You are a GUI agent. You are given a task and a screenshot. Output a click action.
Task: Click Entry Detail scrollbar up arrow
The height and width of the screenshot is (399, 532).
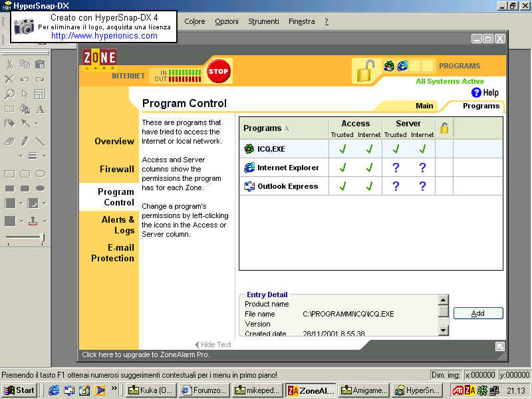(x=443, y=300)
